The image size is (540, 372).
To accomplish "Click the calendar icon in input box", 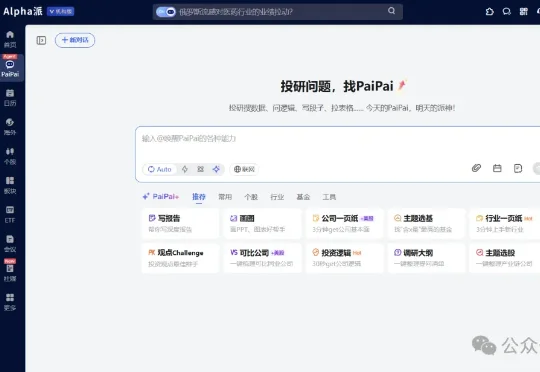I will tap(497, 168).
